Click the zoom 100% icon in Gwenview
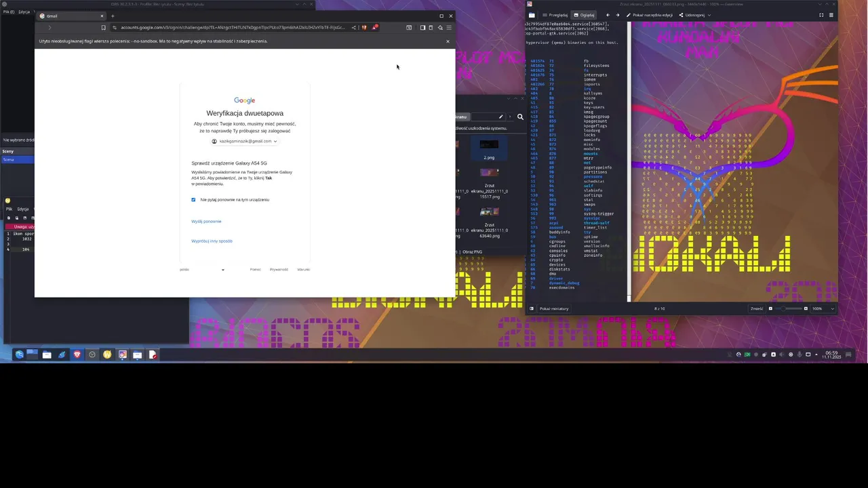 806,308
